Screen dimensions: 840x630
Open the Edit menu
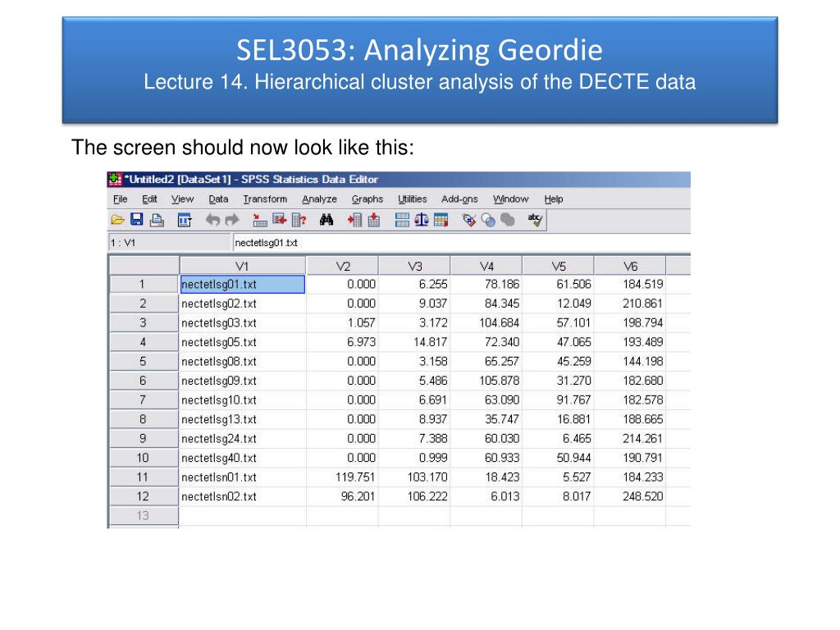(x=149, y=199)
